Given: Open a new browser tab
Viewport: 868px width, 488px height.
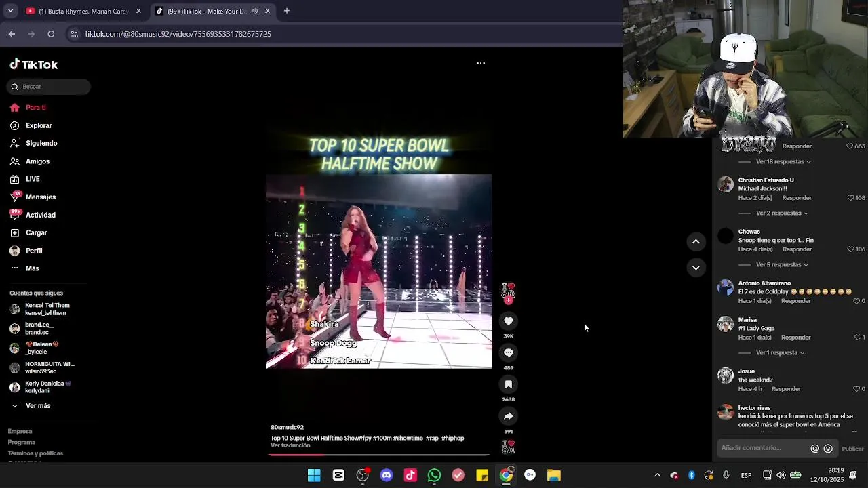Looking at the screenshot, I should [287, 11].
